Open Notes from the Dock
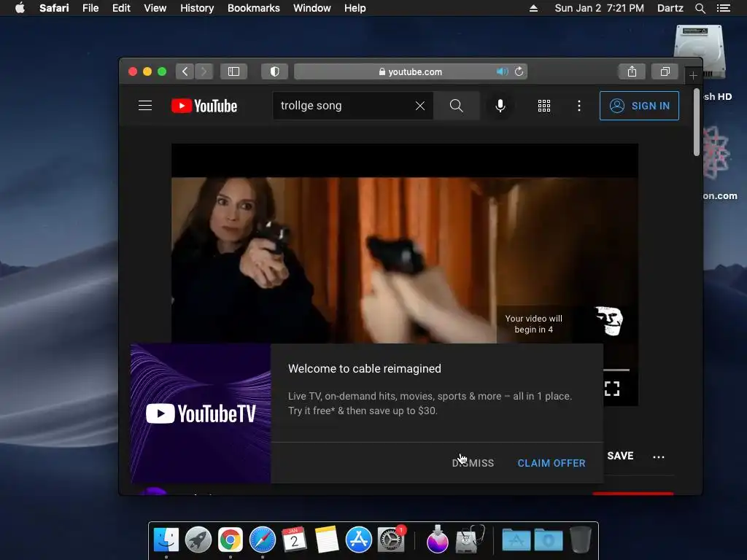747x560 pixels. pos(326,540)
